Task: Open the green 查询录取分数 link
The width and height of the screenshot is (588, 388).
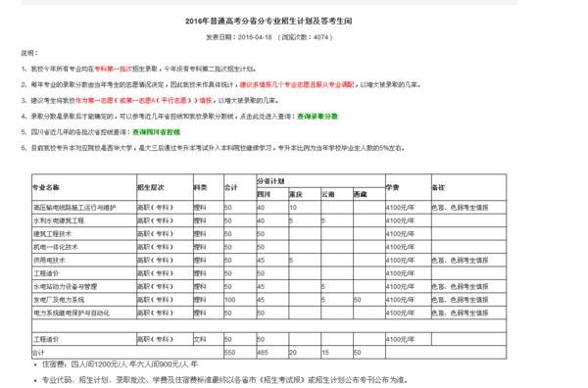Action: point(318,117)
